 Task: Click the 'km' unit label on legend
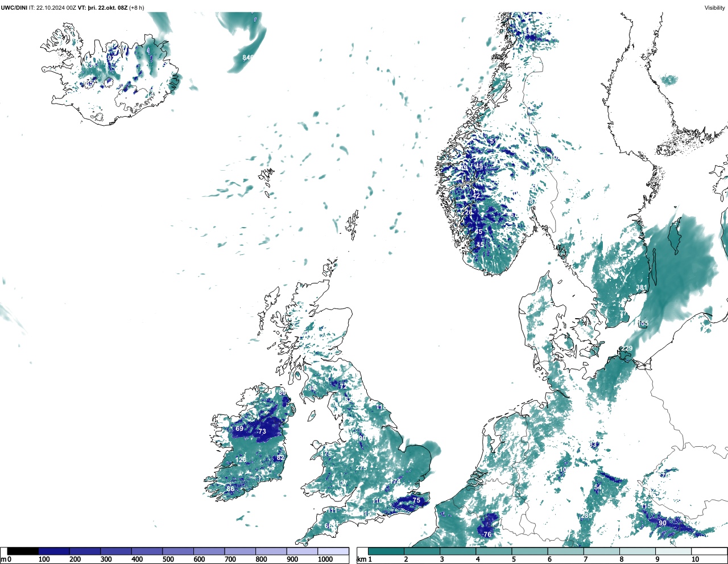click(x=361, y=559)
